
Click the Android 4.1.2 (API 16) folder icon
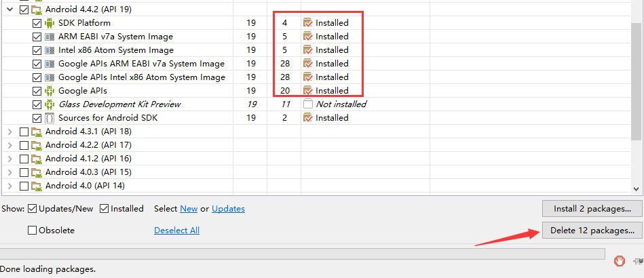[x=37, y=159]
